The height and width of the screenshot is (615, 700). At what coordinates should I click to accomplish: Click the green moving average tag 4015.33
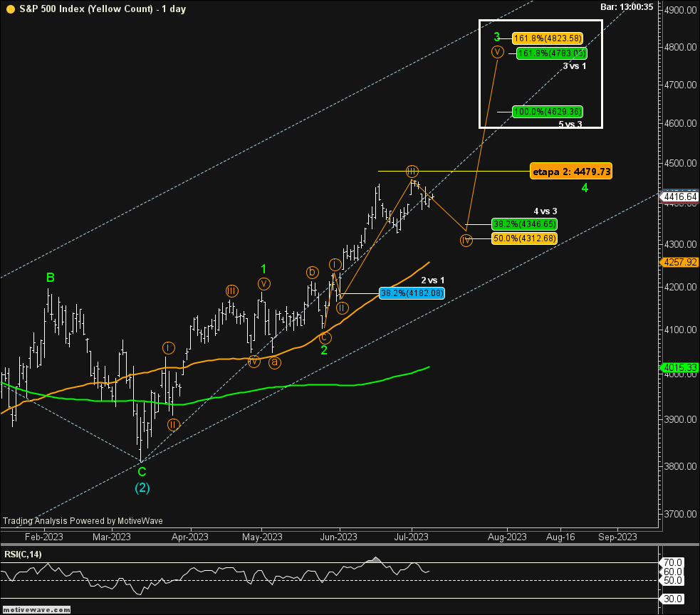point(680,367)
